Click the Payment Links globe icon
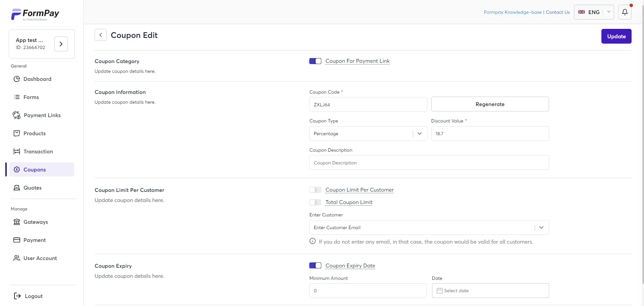The height and width of the screenshot is (306, 644). (x=16, y=115)
